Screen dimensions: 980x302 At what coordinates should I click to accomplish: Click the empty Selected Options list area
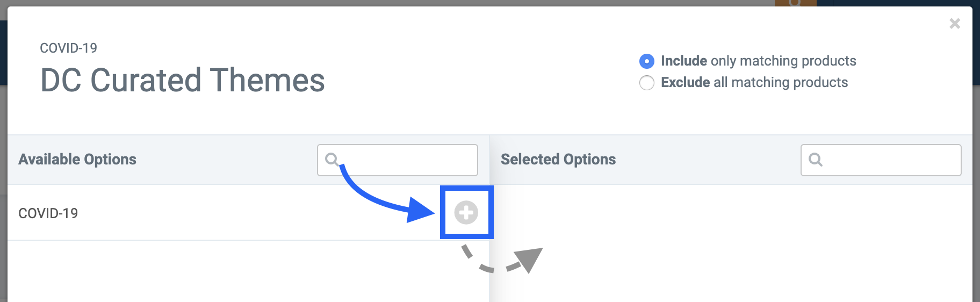(731, 243)
